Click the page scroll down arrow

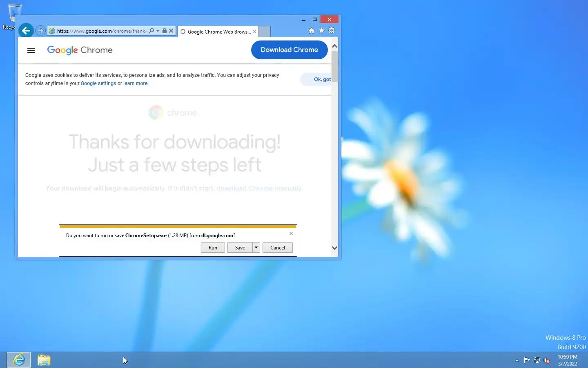tap(334, 248)
